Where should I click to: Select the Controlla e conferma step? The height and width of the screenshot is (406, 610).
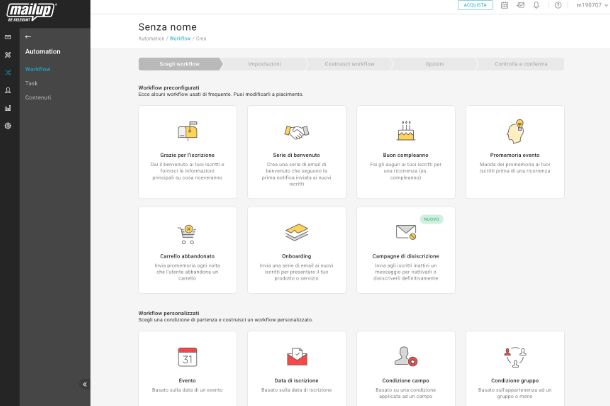pos(521,64)
